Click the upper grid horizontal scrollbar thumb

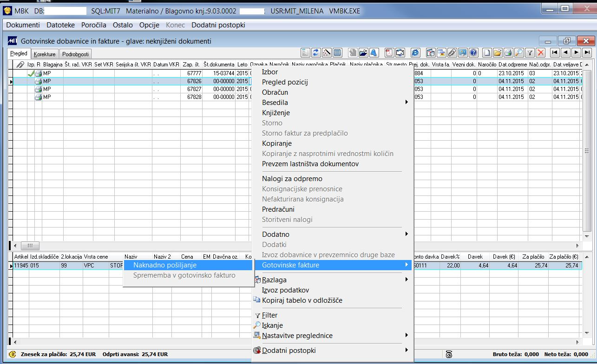click(30, 246)
